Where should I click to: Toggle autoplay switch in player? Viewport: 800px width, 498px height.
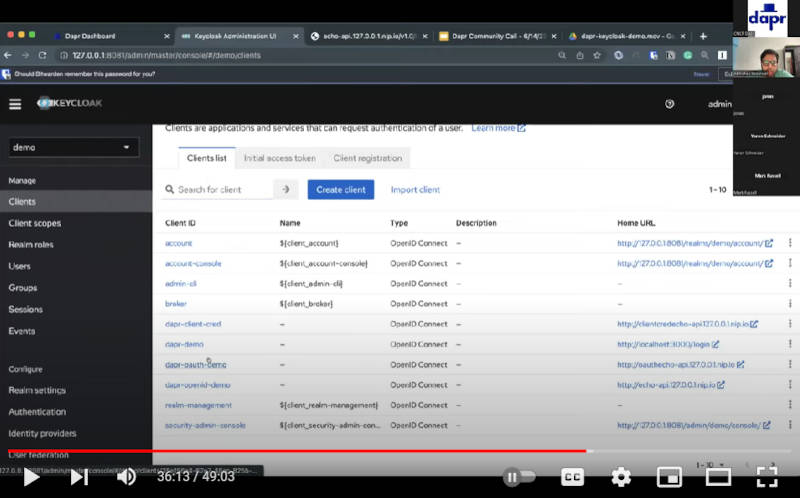coord(519,477)
